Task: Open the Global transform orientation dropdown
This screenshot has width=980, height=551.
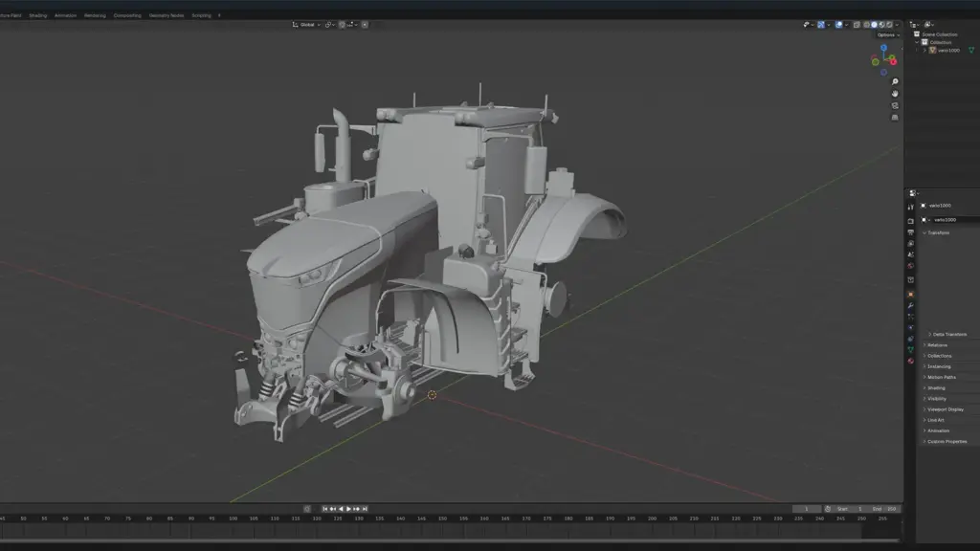Action: (306, 25)
